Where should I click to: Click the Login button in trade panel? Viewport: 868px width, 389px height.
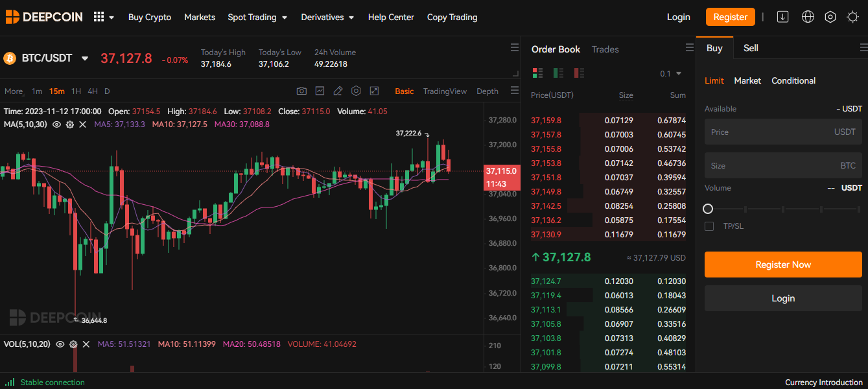pos(783,298)
